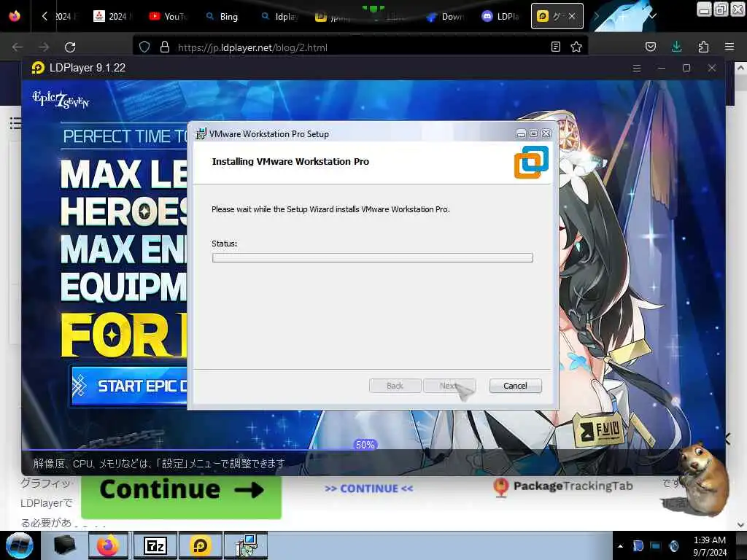
Task: Click the >> CONTINUE << link
Action: click(x=368, y=489)
